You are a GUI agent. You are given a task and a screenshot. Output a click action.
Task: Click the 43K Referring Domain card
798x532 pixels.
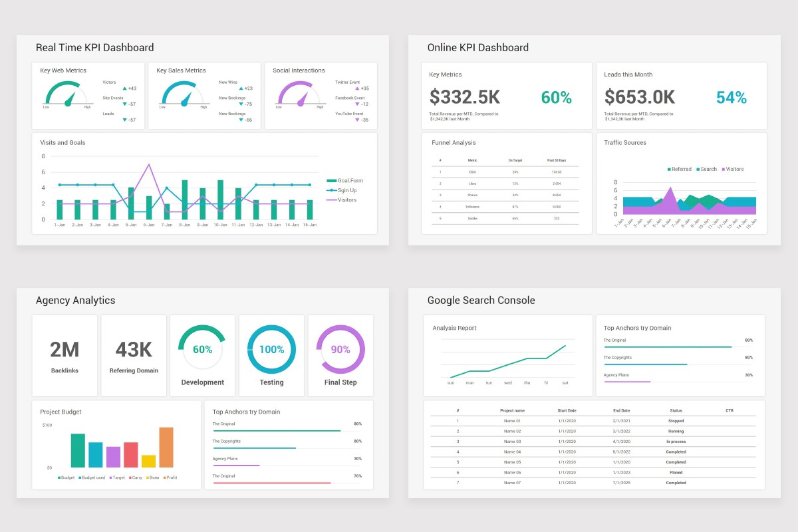pyautogui.click(x=134, y=356)
